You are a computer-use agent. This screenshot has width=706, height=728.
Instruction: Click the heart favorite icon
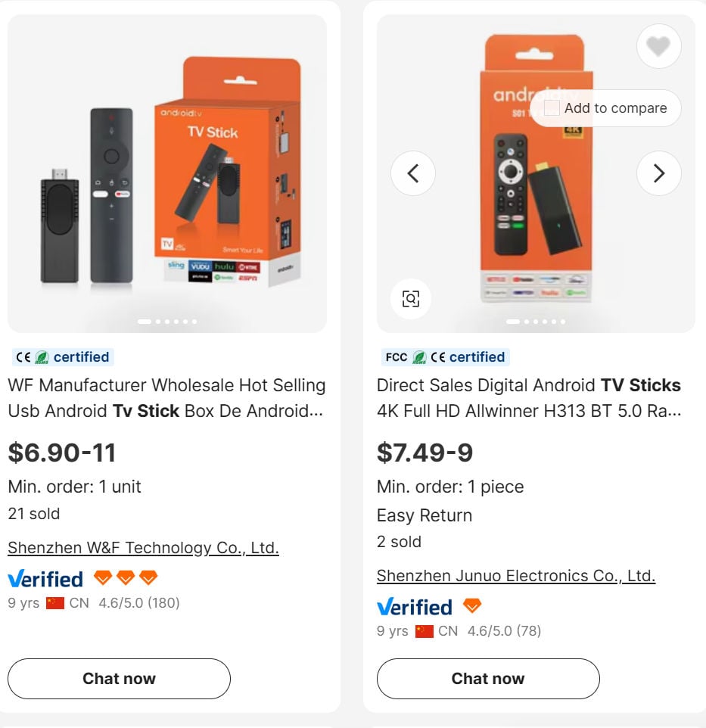[658, 47]
